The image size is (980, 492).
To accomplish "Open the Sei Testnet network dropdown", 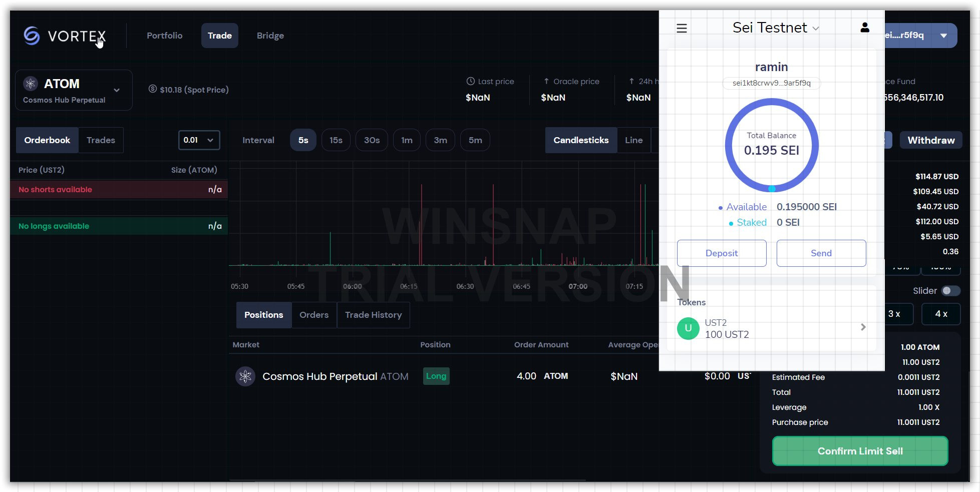I will [x=776, y=28].
